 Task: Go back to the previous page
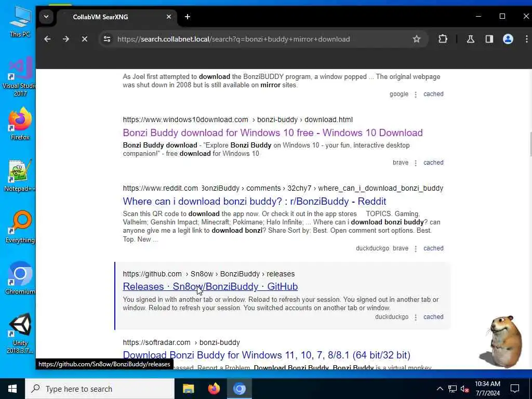[x=47, y=39]
